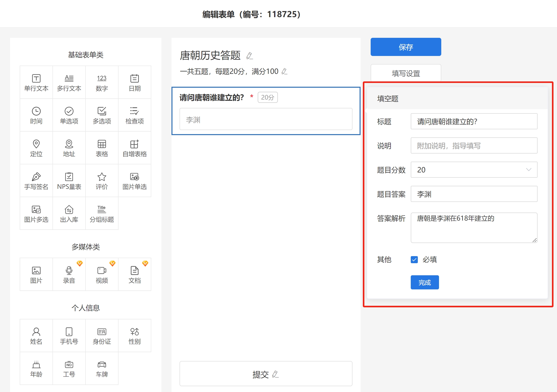This screenshot has height=392, width=557.
Task: Click the blue 保存 save button
Action: click(x=406, y=47)
